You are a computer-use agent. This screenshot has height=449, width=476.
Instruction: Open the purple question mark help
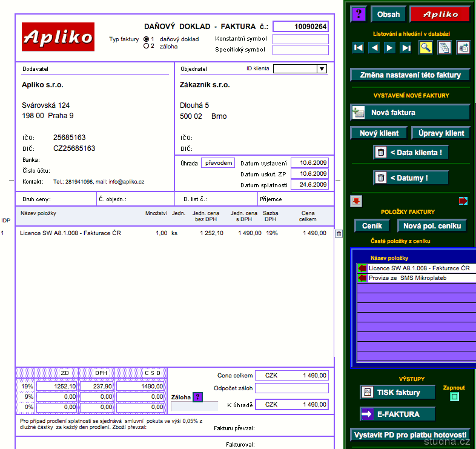click(359, 15)
